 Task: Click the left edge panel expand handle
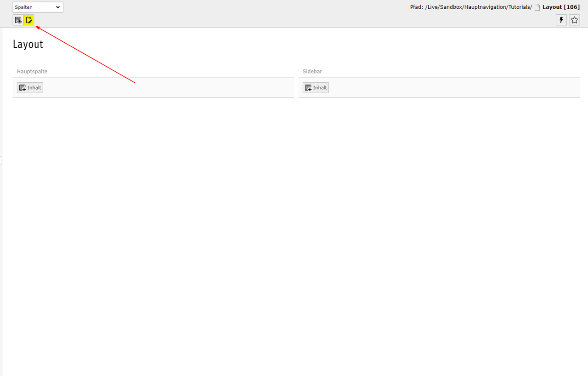pos(1,160)
